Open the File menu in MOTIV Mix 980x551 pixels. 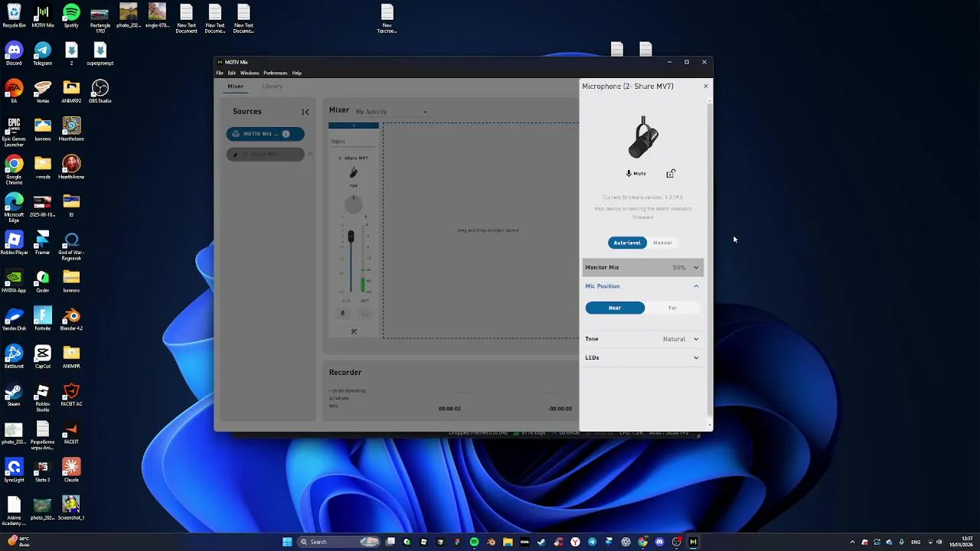coord(220,73)
